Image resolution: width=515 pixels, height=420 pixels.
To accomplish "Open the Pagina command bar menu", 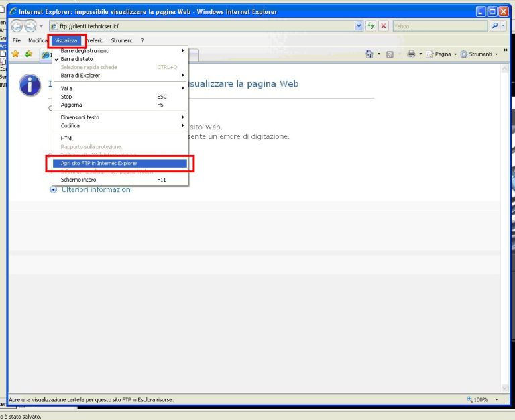I will (x=441, y=54).
